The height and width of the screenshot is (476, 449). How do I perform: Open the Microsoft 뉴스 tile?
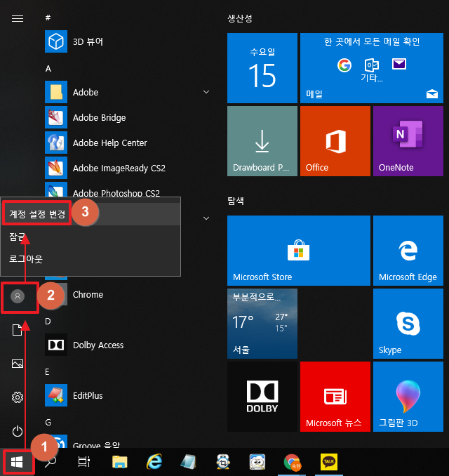point(335,397)
